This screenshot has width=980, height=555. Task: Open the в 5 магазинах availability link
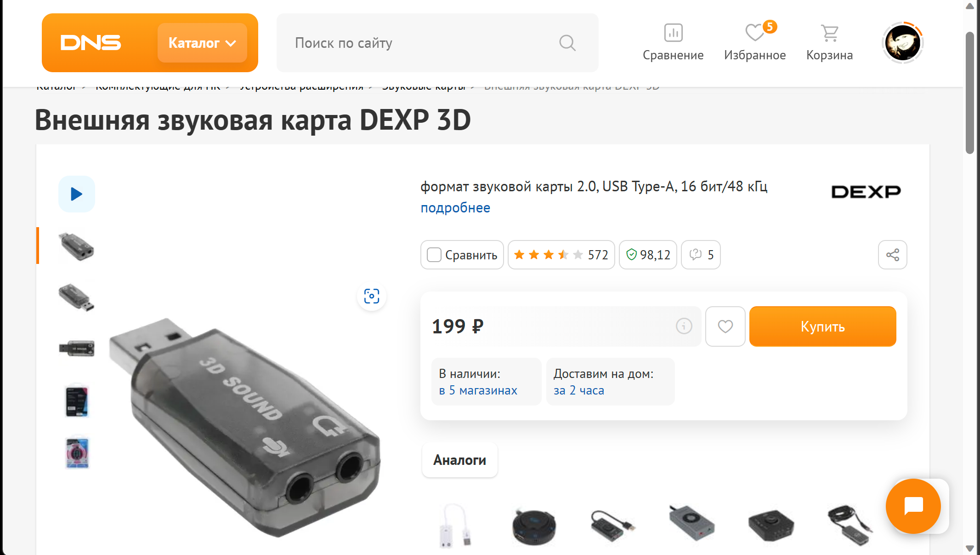point(478,390)
